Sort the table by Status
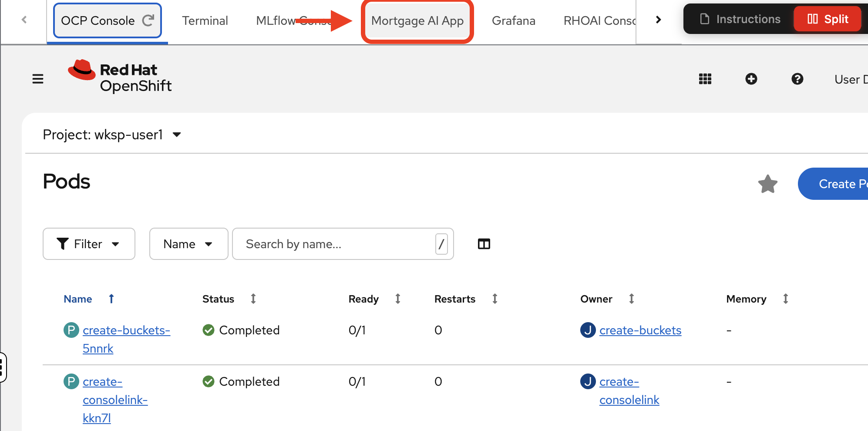The image size is (868, 431). 253,299
